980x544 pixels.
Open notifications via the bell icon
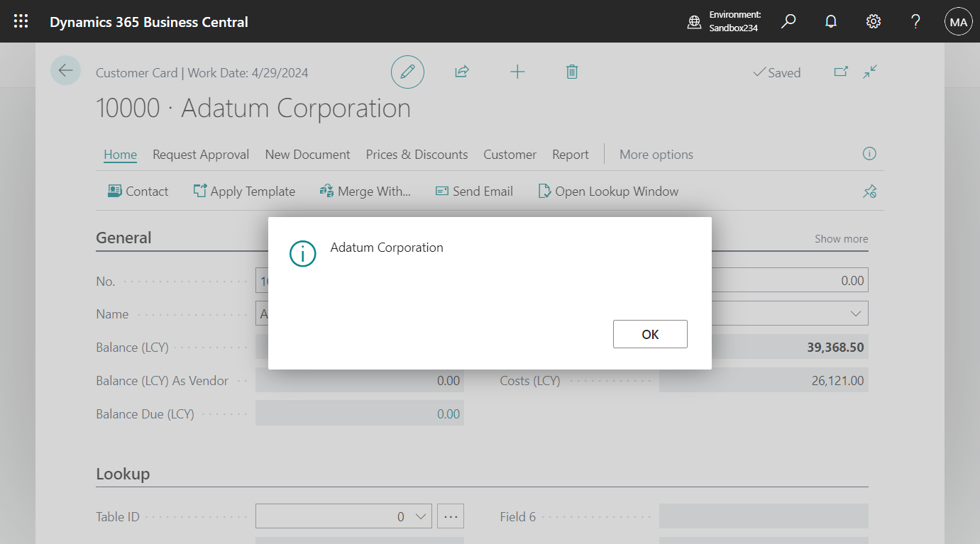(830, 21)
